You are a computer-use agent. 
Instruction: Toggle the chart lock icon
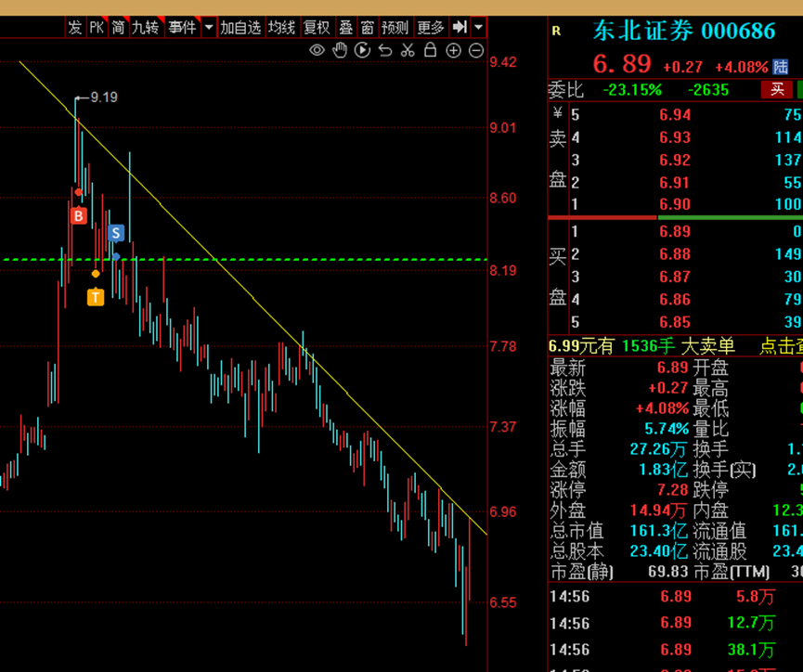tap(430, 50)
